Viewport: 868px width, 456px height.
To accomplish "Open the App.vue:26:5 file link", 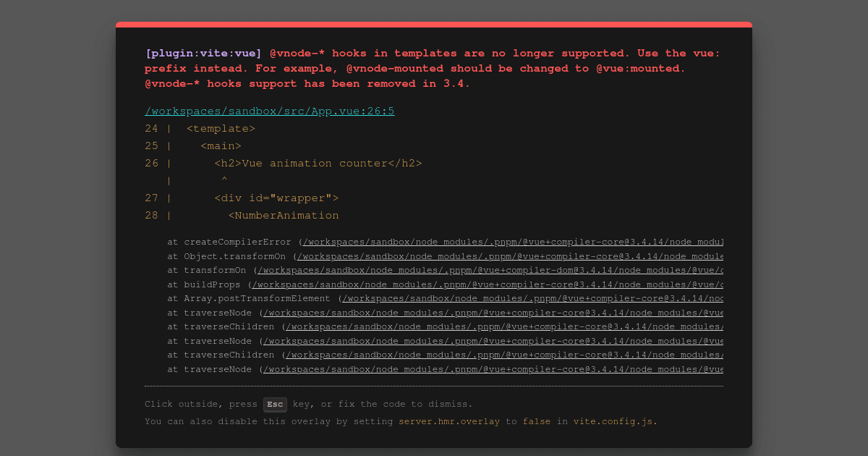I will (x=269, y=111).
